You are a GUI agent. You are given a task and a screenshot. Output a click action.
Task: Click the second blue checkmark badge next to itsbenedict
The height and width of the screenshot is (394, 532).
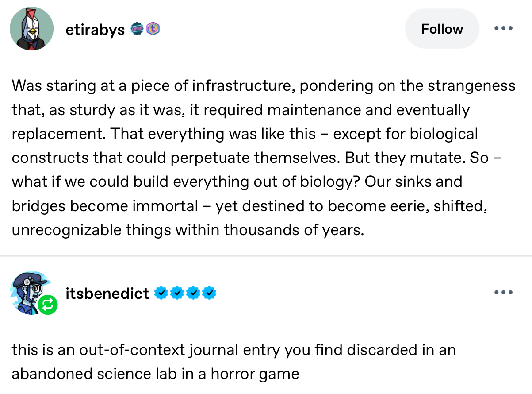click(x=177, y=293)
